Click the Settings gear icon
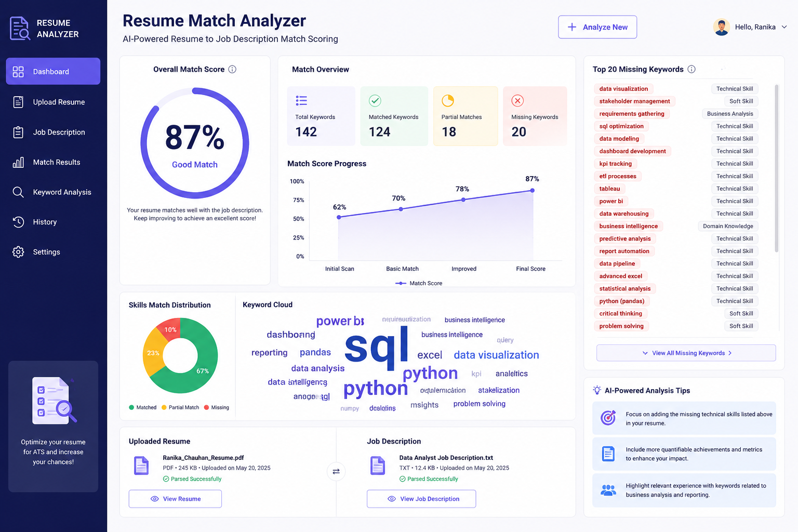 point(18,252)
